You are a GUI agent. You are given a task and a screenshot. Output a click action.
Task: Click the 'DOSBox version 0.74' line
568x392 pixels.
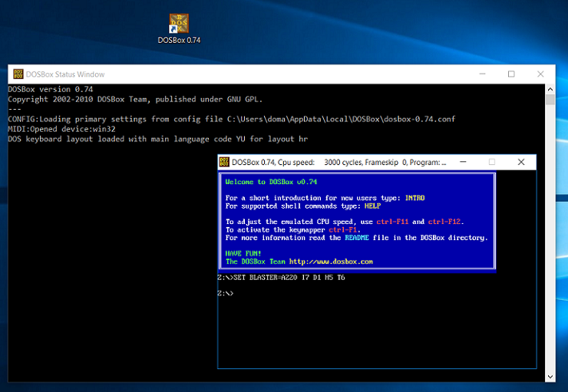pyautogui.click(x=51, y=90)
